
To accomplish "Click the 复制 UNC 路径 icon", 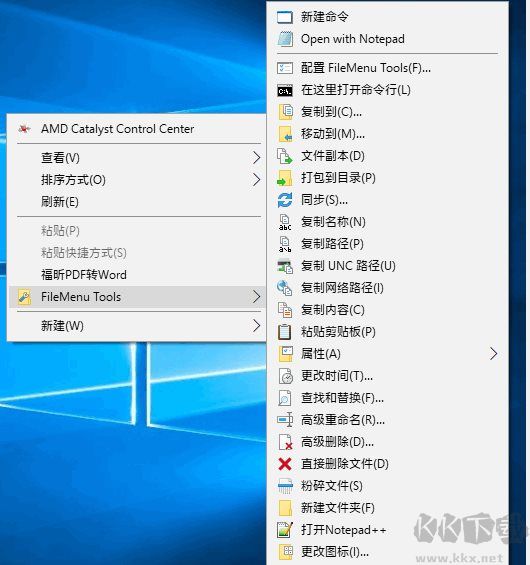I will (285, 266).
